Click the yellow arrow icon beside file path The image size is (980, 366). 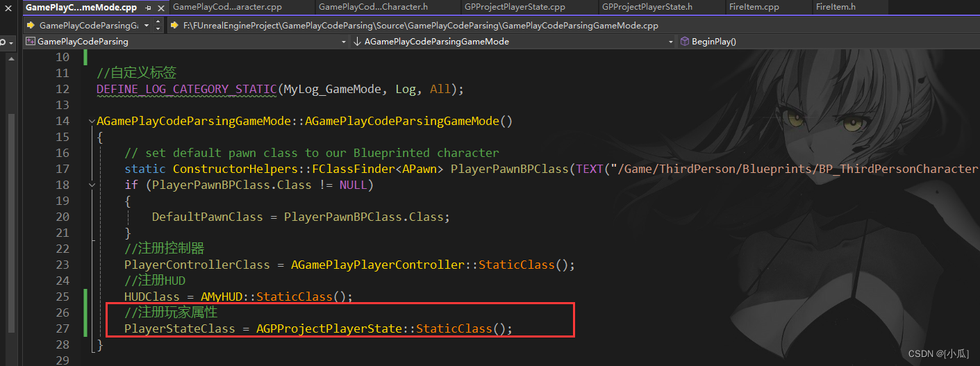tap(174, 25)
